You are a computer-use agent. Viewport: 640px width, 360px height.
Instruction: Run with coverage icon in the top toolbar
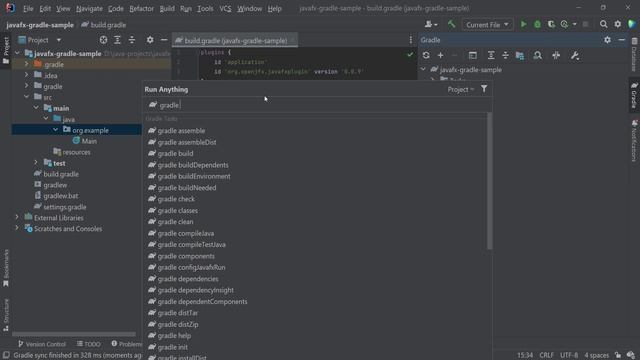pos(551,24)
